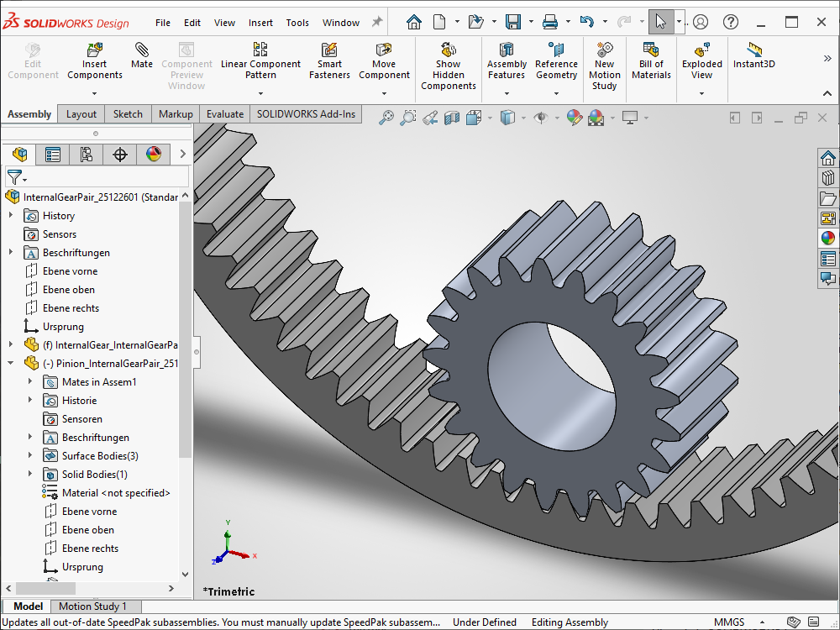Screen dimensions: 840x630
Task: Click the MMGS unit system in status bar
Action: [728, 622]
